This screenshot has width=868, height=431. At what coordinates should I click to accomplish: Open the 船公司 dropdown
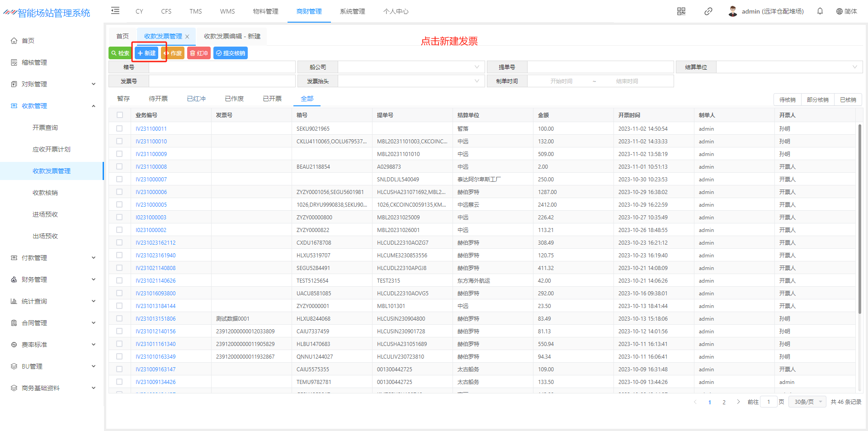point(411,67)
